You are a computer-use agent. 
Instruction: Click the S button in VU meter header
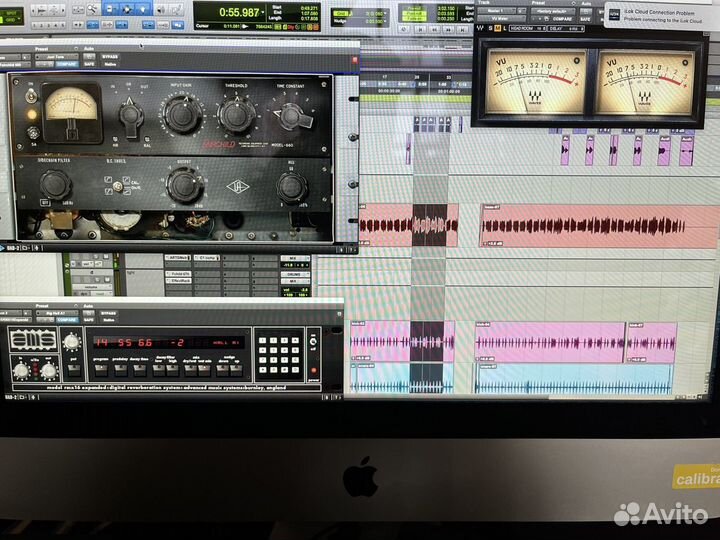(x=490, y=28)
